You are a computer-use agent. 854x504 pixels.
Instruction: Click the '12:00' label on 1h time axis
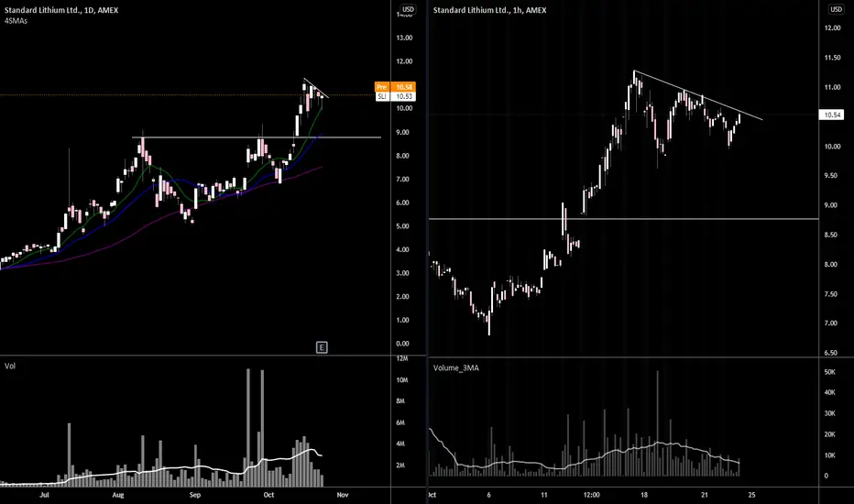tap(592, 495)
